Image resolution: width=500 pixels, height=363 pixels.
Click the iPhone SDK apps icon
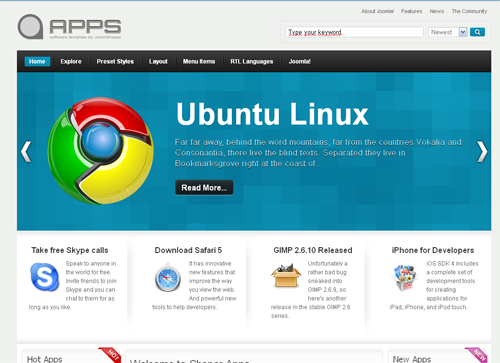point(404,277)
